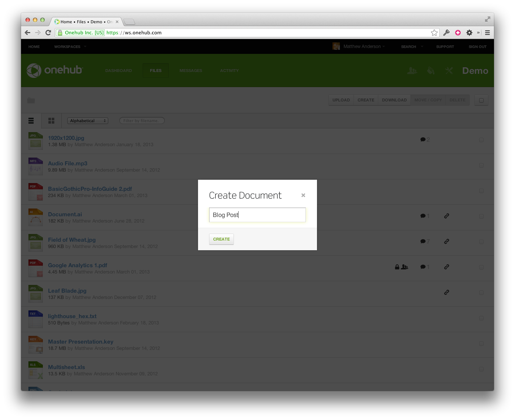Image resolution: width=515 pixels, height=420 pixels.
Task: Click the link icon for Document.ai
Action: [446, 216]
